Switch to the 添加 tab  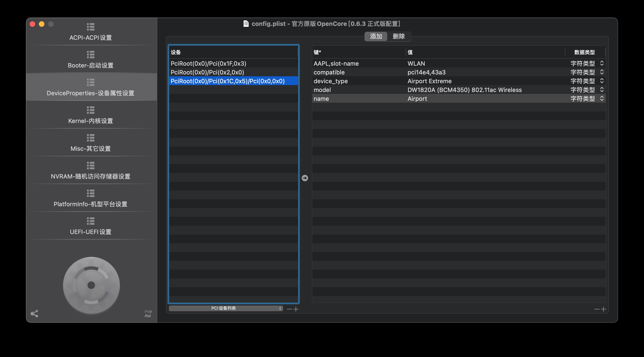point(376,37)
